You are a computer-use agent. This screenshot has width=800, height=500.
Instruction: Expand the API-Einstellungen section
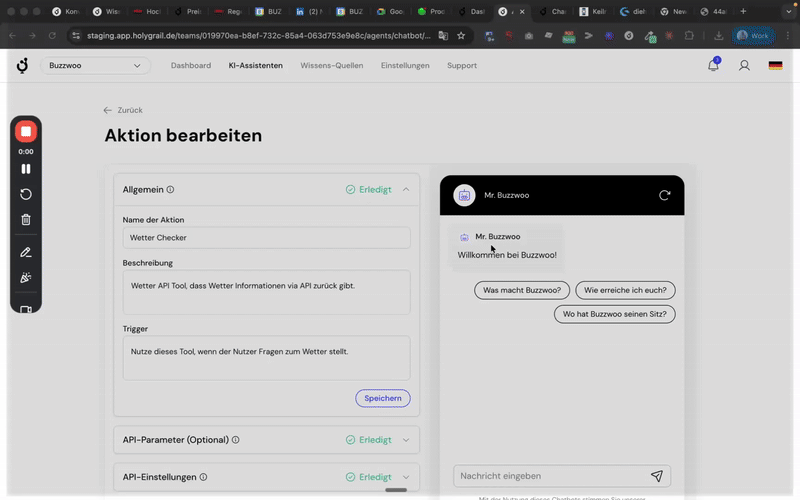(406, 478)
